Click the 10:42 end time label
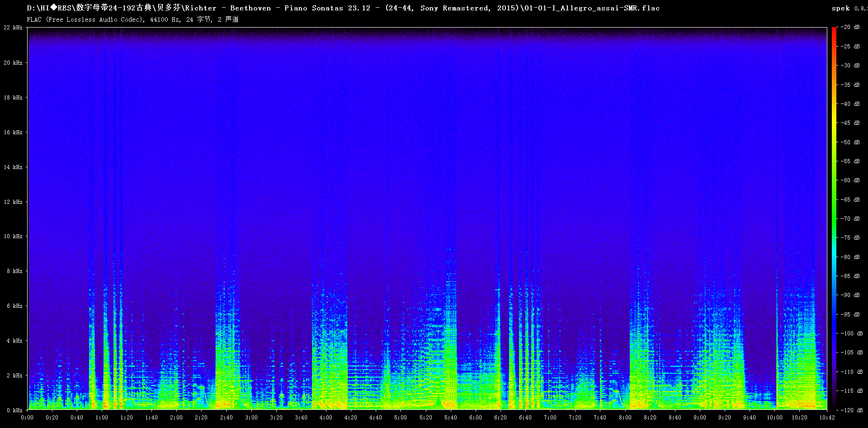Screen dimensions: 868x428 pos(827,418)
